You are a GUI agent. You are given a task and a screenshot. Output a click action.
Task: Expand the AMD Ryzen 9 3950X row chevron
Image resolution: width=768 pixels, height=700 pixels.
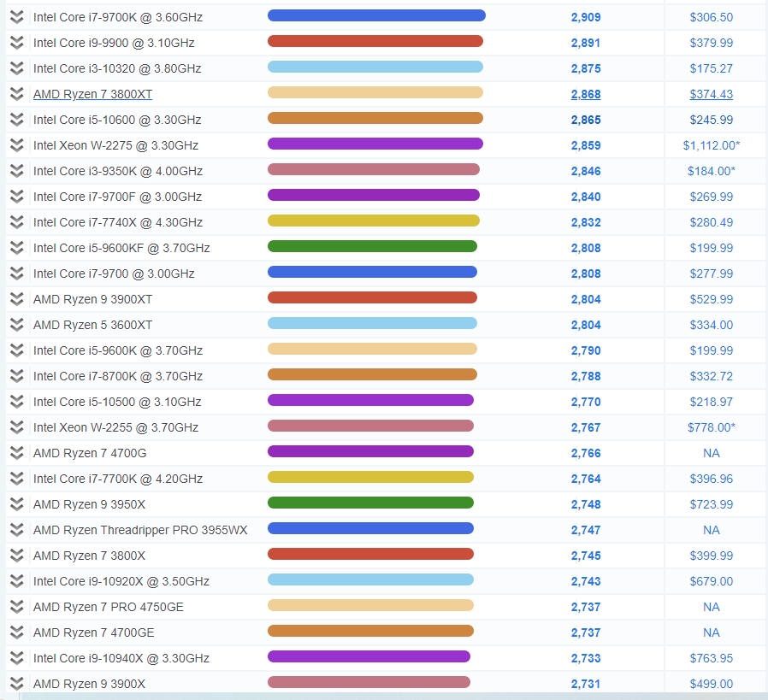(x=16, y=504)
